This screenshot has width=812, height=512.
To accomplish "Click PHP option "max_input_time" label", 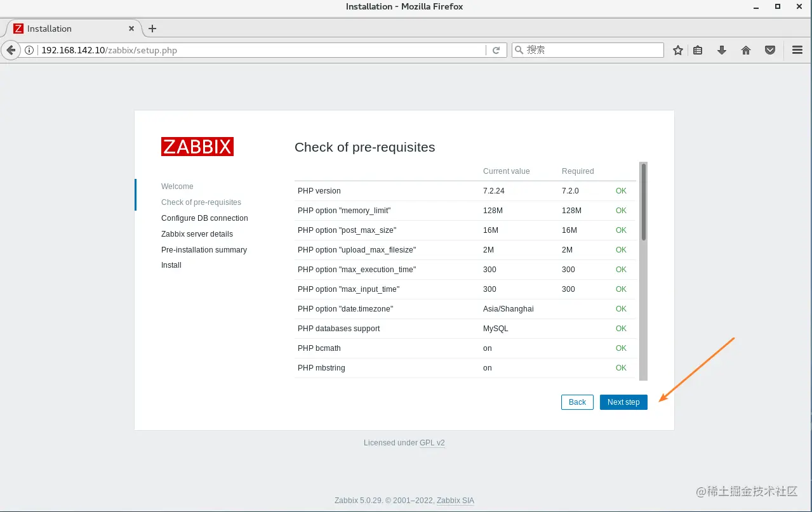I will (349, 289).
